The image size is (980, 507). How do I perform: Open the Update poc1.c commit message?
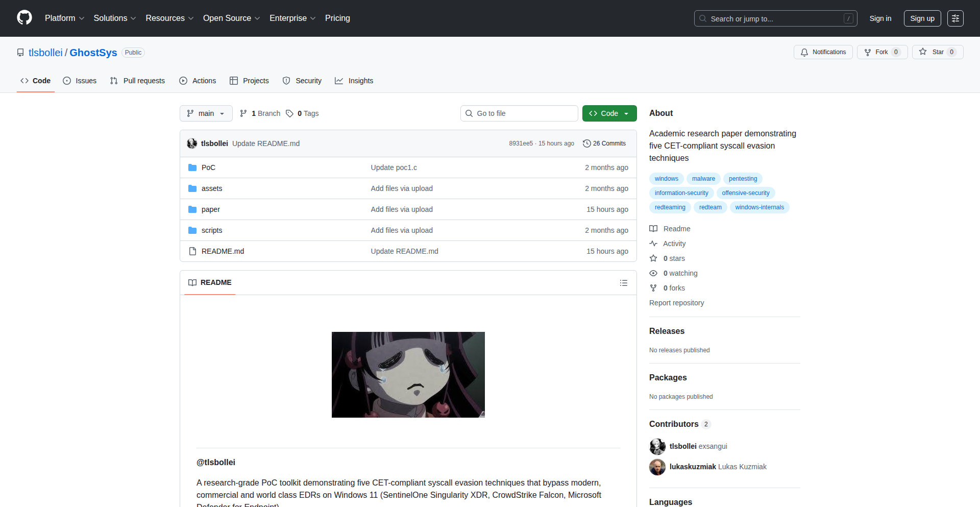click(394, 167)
